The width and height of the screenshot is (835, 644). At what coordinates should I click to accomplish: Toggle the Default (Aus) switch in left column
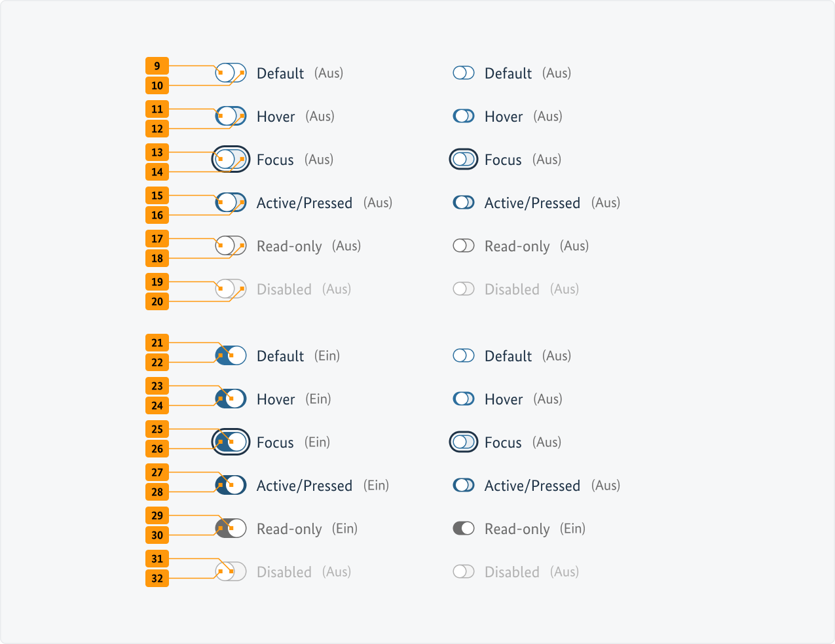231,73
